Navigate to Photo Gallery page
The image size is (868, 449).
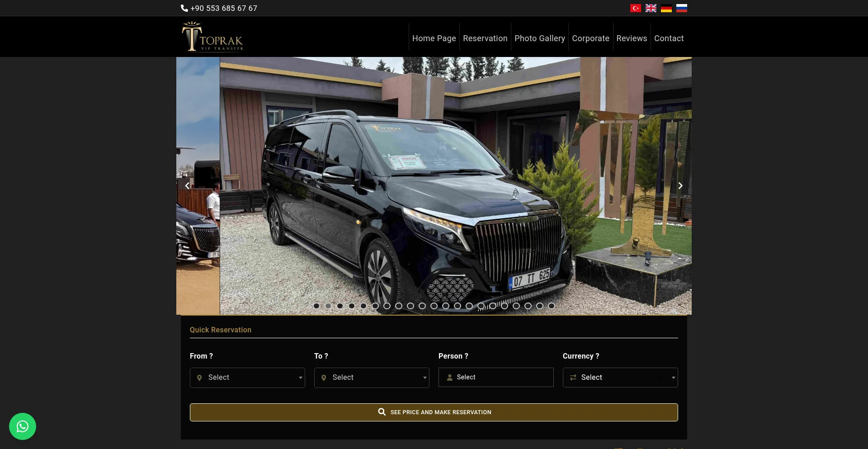click(540, 38)
